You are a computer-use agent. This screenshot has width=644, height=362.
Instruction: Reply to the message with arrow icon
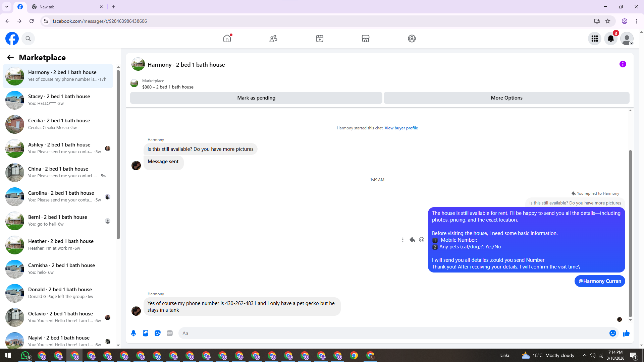pyautogui.click(x=412, y=240)
